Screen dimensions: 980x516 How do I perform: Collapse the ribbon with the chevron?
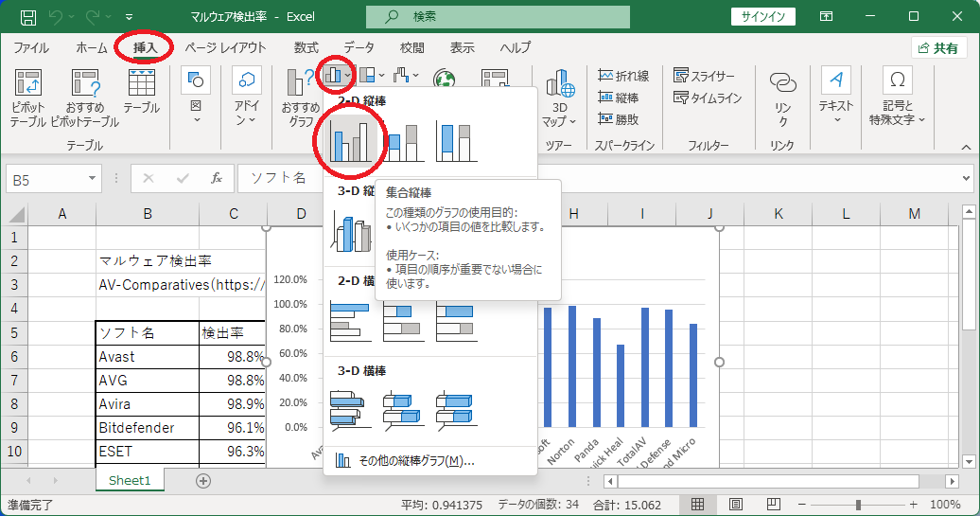pyautogui.click(x=966, y=147)
